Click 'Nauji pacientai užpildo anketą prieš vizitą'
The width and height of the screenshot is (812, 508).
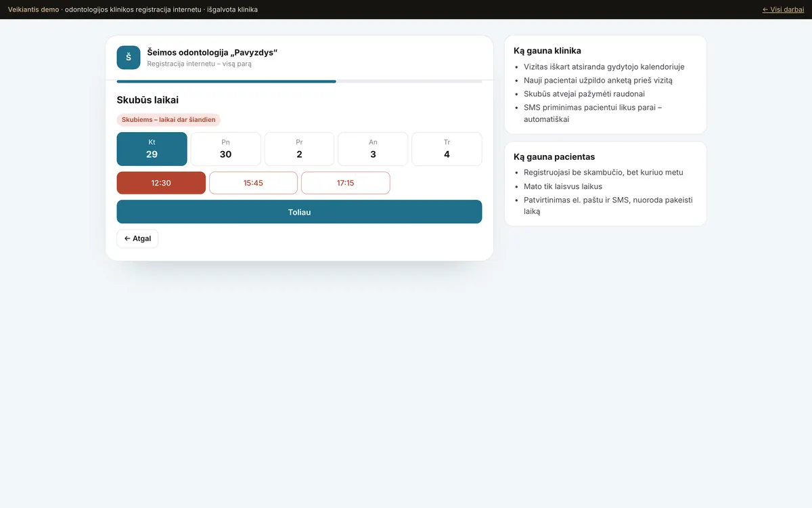(598, 81)
